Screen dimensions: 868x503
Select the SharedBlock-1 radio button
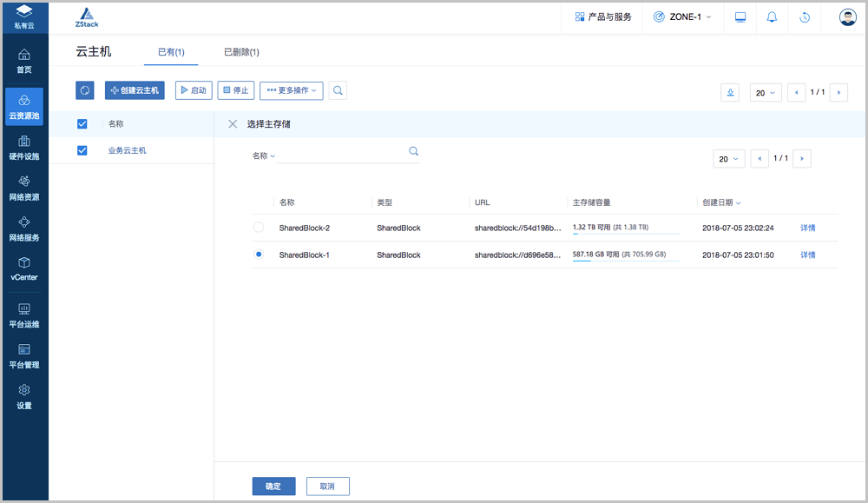point(259,255)
